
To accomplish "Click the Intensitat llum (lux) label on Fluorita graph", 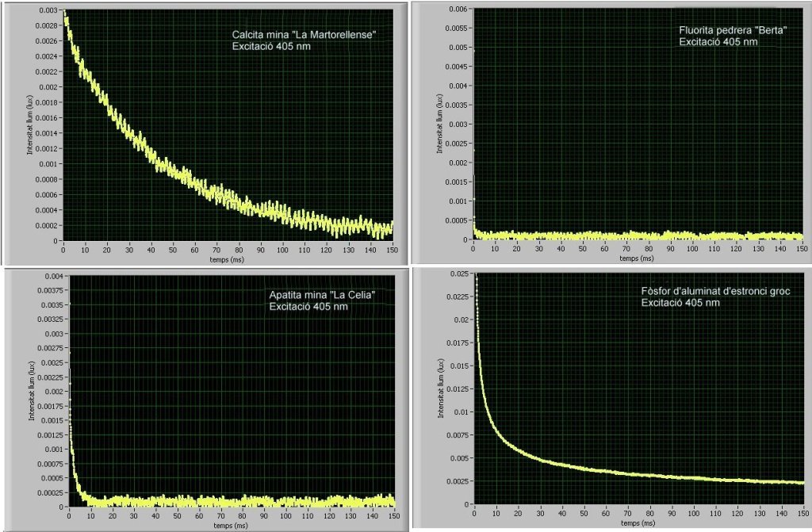I will (439, 124).
